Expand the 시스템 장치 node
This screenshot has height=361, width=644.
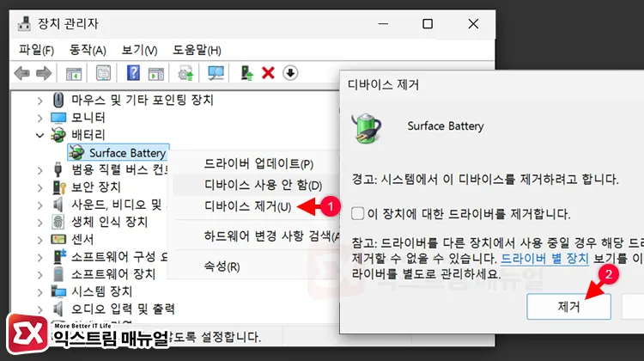[39, 292]
